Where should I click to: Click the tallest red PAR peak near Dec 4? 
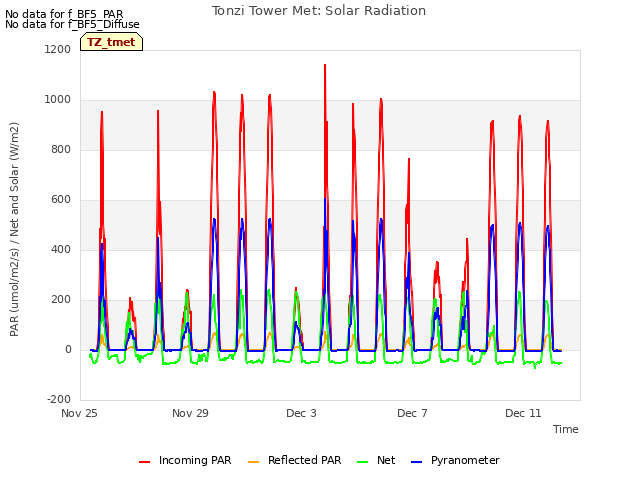(x=325, y=65)
